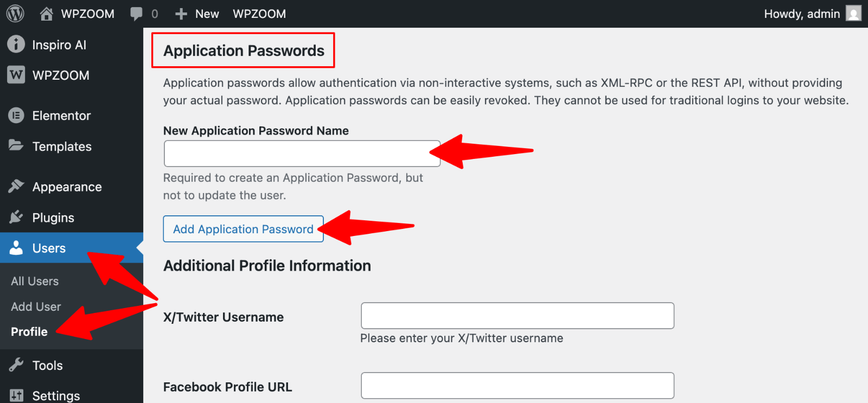This screenshot has width=868, height=403.
Task: Open the WPZOOM panel via the W icon
Action: point(15,75)
